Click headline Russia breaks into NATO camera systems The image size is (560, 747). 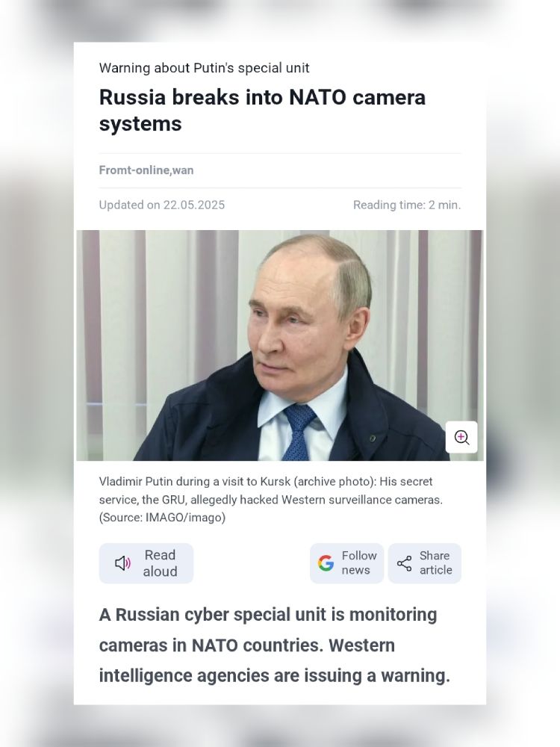coord(262,110)
